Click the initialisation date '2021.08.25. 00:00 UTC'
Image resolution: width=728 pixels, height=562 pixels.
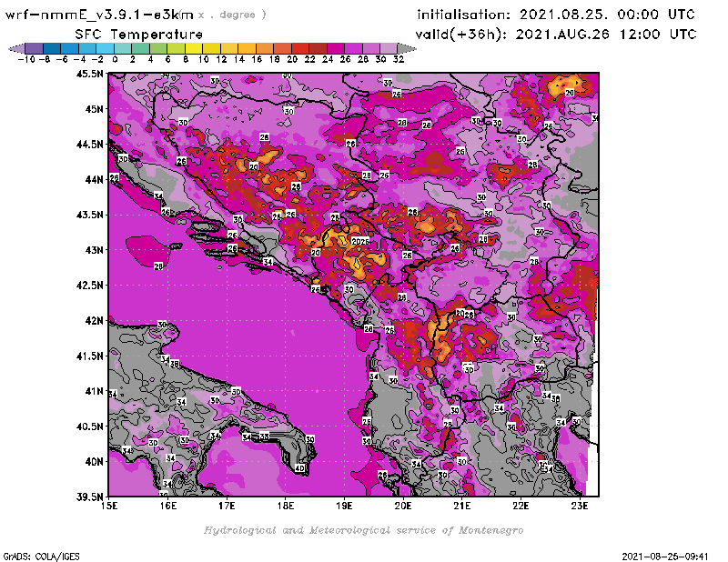[x=607, y=15]
